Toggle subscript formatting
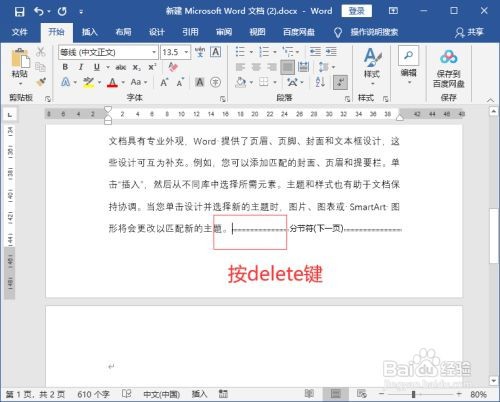This screenshot has height=402, width=500. pos(137,67)
